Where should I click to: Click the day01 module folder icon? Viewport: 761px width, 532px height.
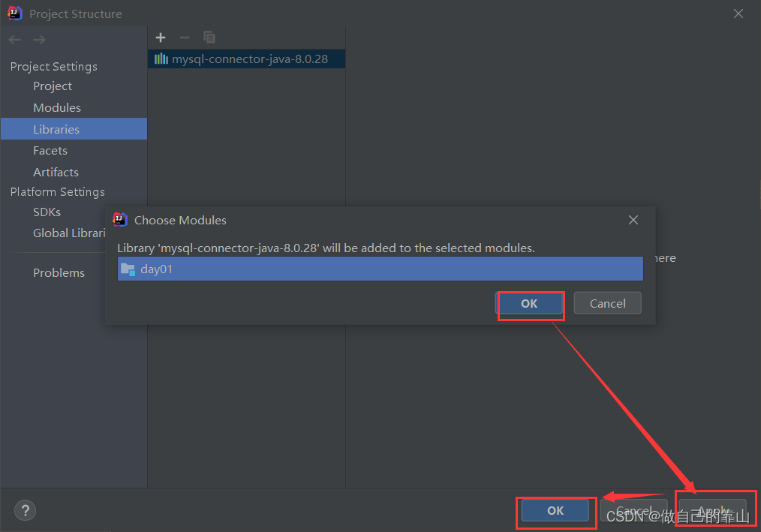click(x=128, y=269)
